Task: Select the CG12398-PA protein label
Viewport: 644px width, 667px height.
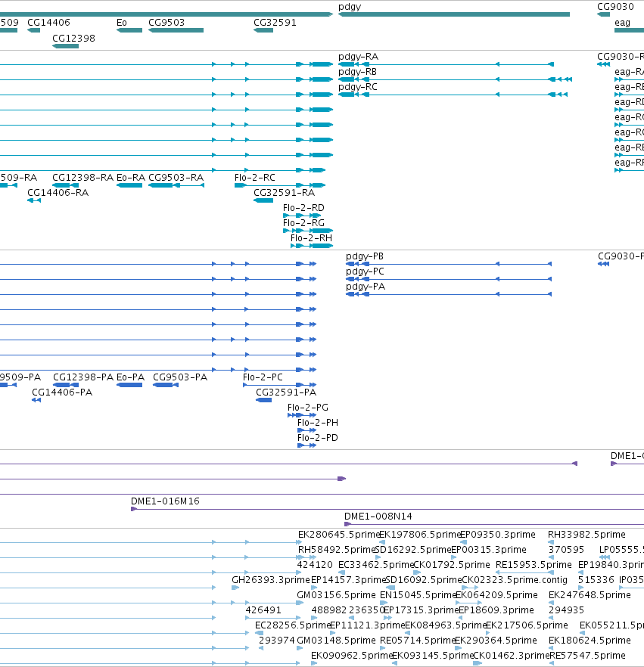Action: click(x=83, y=377)
